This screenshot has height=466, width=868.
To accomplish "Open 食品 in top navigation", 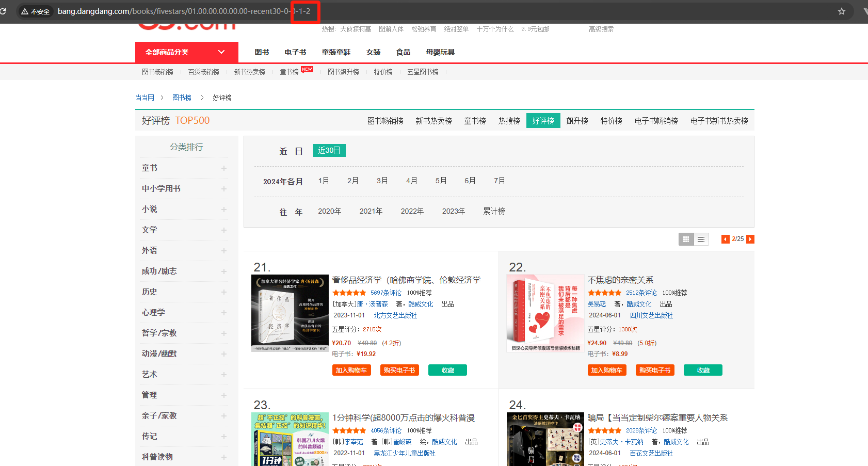I will coord(403,52).
